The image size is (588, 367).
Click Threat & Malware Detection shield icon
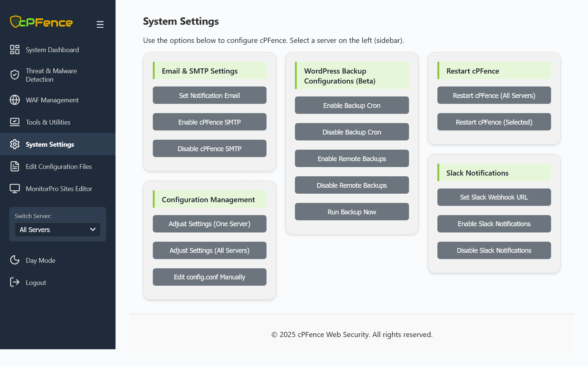tap(15, 75)
